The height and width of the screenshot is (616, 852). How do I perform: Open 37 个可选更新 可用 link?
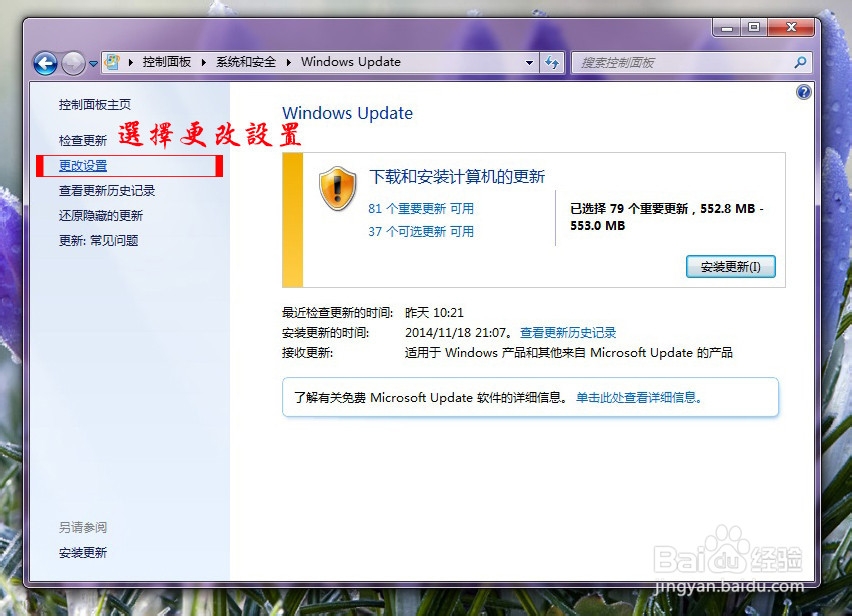click(x=421, y=232)
